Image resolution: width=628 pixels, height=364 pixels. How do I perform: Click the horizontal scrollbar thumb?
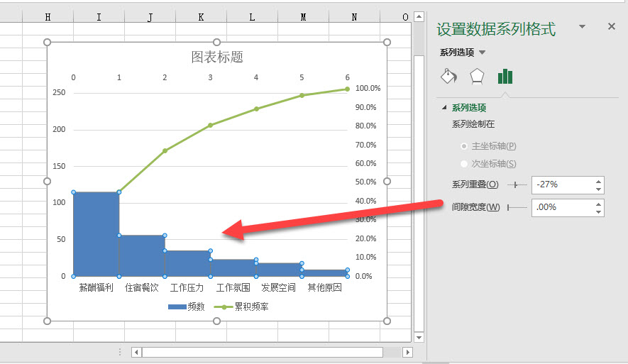point(263,353)
